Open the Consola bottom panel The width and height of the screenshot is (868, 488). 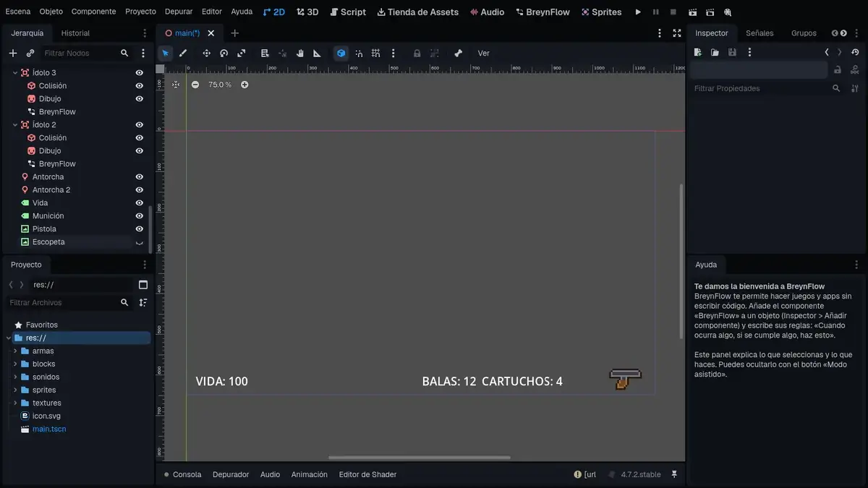pyautogui.click(x=182, y=474)
